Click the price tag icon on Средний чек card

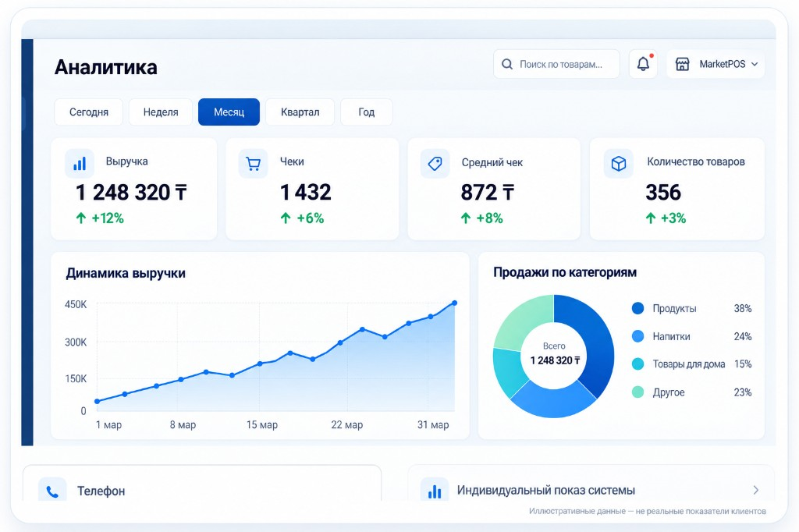pos(435,164)
